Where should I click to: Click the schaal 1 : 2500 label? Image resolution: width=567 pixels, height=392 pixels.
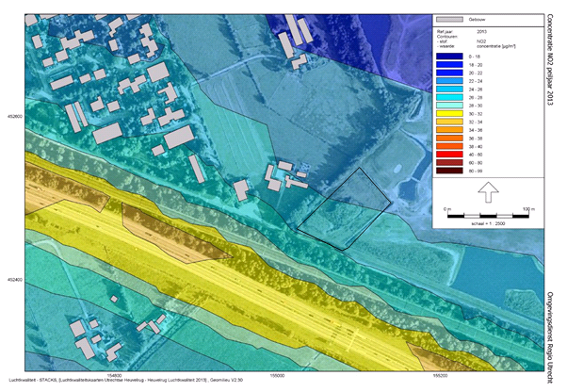(488, 223)
